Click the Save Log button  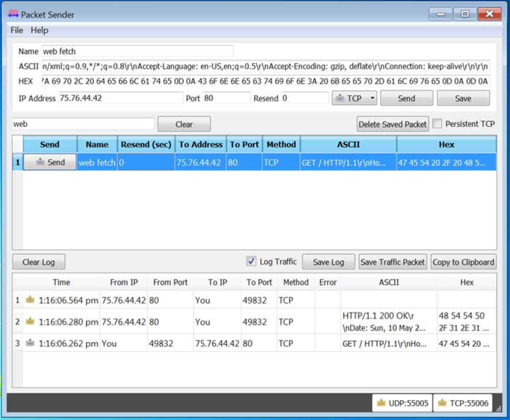[x=328, y=262]
